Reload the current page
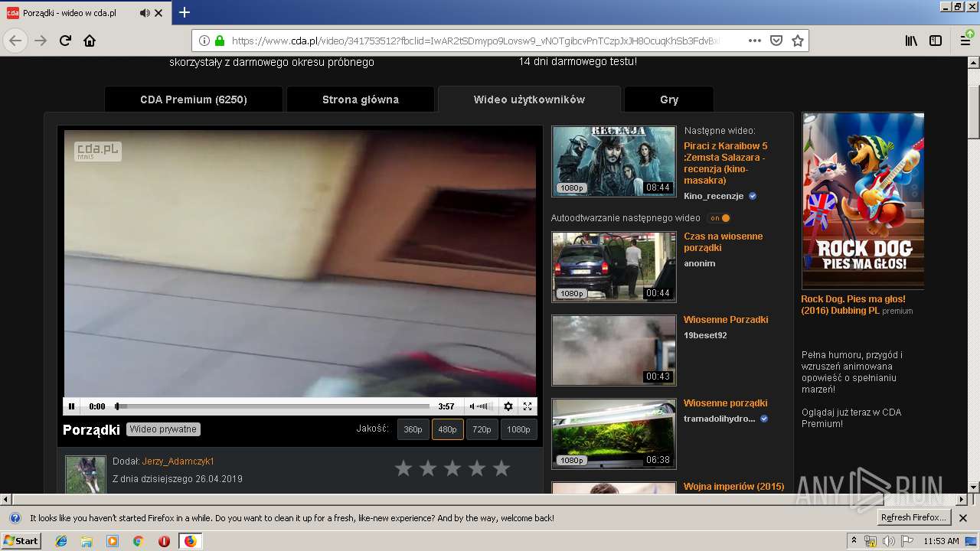980x551 pixels. (x=65, y=41)
